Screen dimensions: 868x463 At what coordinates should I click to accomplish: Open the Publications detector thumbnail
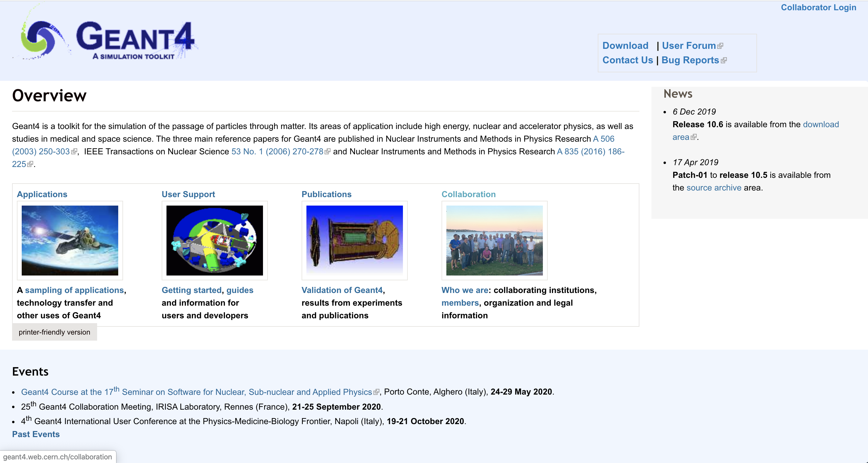[354, 240]
